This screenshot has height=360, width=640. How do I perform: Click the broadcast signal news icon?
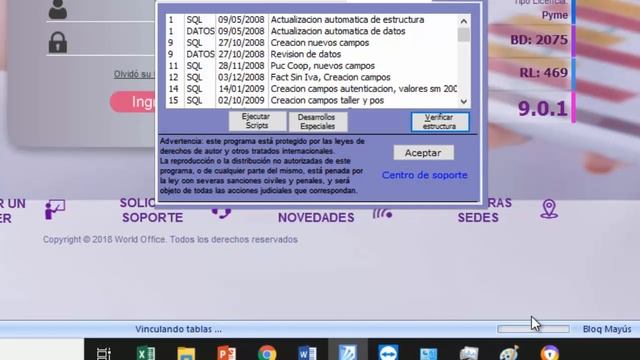tap(382, 213)
